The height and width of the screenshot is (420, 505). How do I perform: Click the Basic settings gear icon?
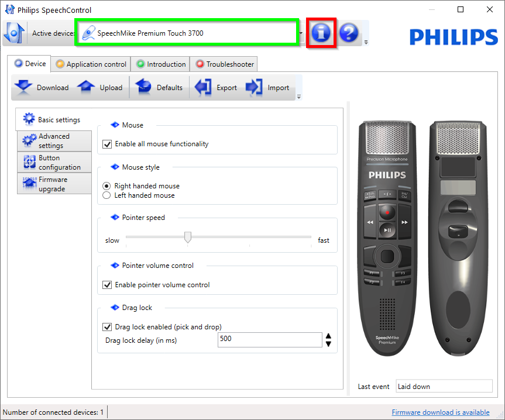point(29,119)
